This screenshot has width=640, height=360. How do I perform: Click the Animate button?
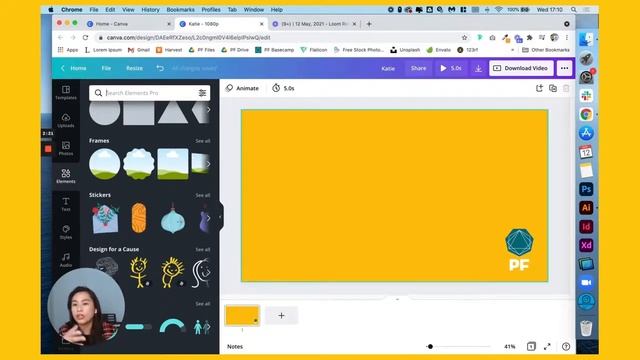[x=242, y=88]
